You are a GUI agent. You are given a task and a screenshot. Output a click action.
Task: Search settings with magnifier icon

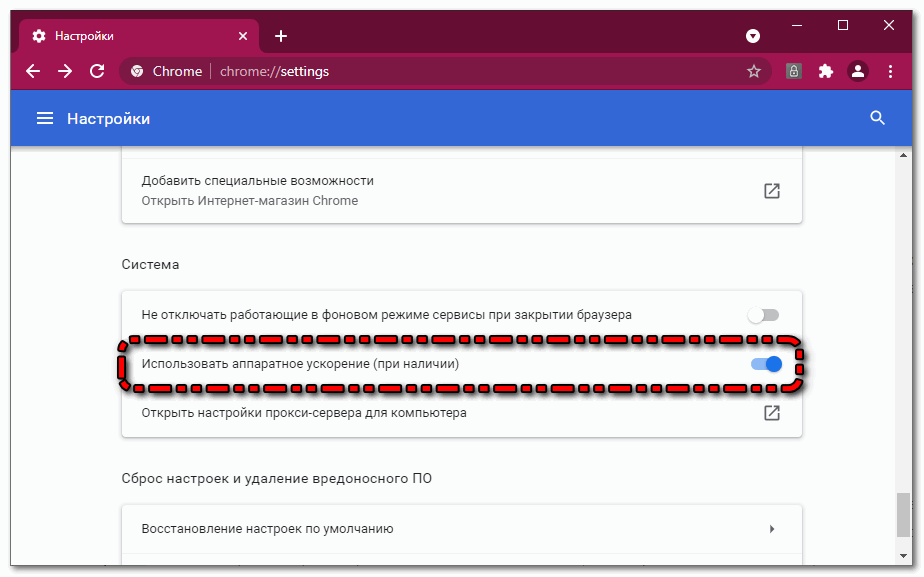[878, 118]
